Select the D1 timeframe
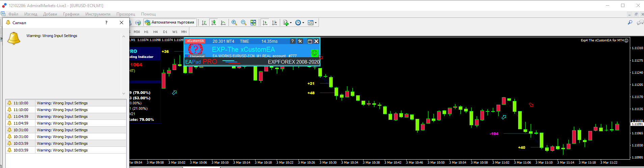Viewport: 644px width, 168px height. [165, 32]
